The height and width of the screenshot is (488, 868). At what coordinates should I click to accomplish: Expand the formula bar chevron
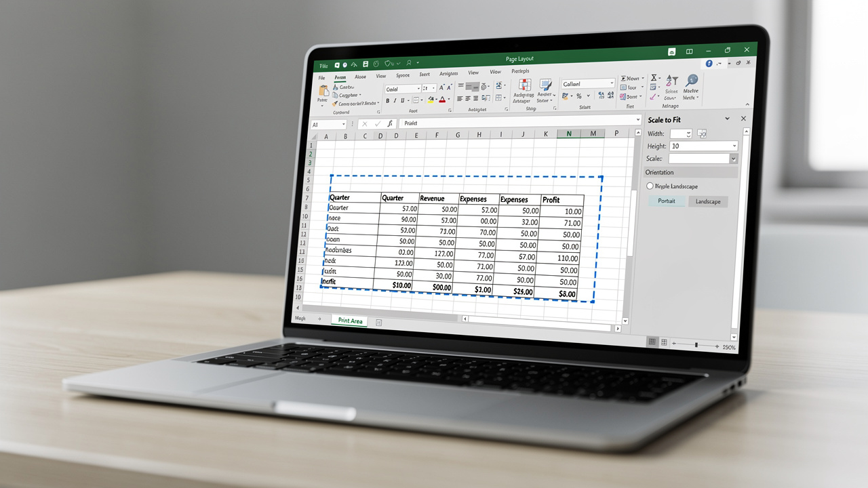click(638, 119)
